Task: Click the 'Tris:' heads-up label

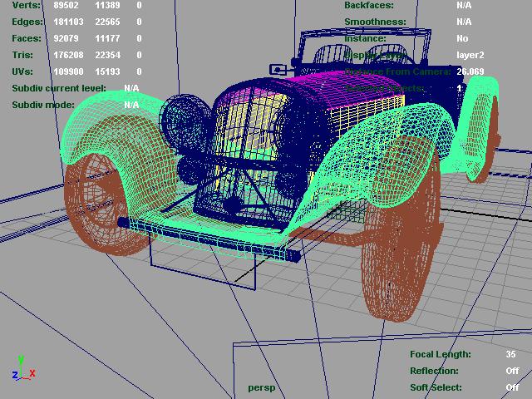Action: [x=22, y=55]
